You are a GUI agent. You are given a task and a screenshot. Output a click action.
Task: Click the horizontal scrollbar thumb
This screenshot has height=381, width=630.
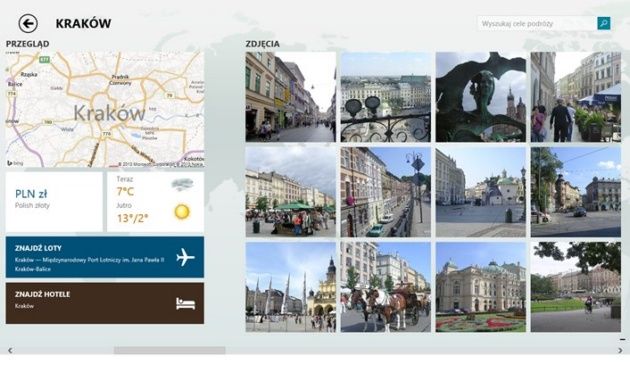coord(170,350)
